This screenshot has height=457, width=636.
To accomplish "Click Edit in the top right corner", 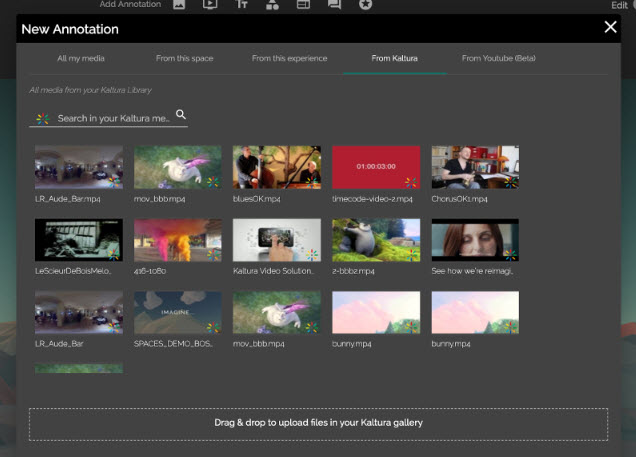I will pos(619,6).
